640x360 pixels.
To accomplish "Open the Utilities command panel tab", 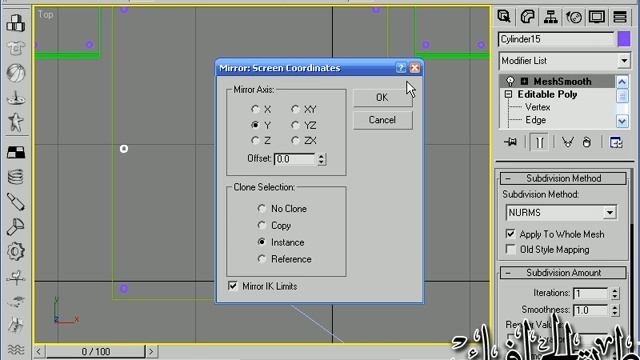I will [x=620, y=17].
